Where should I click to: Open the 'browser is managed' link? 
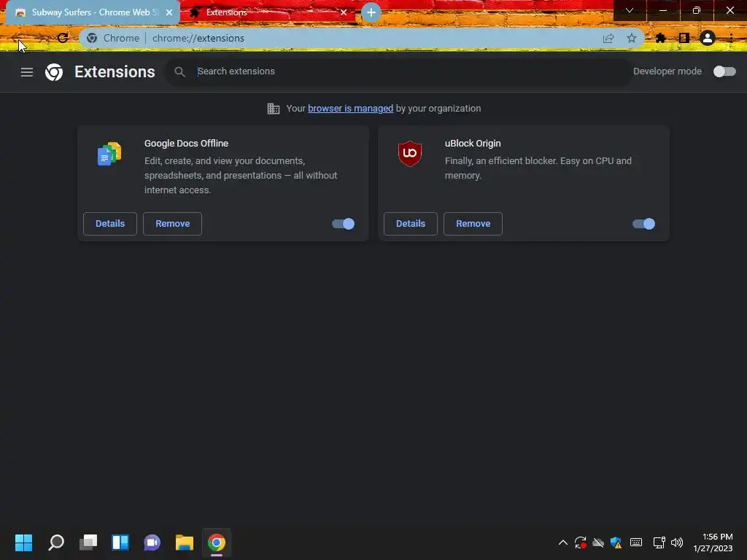tap(351, 109)
